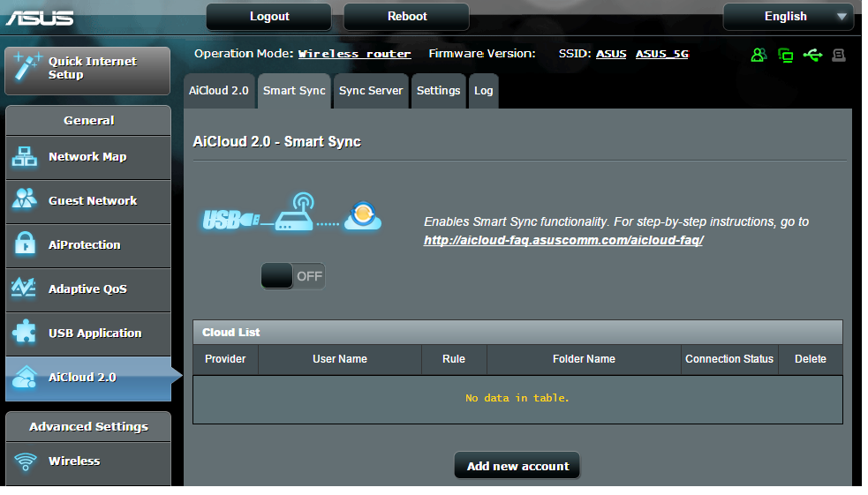
Task: Launch Quick Internet Setup
Action: (87, 71)
